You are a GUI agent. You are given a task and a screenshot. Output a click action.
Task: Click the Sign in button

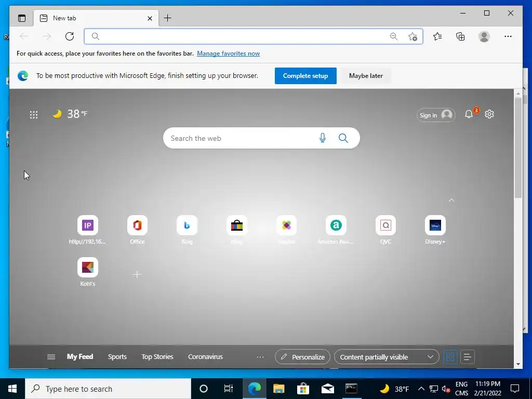436,115
